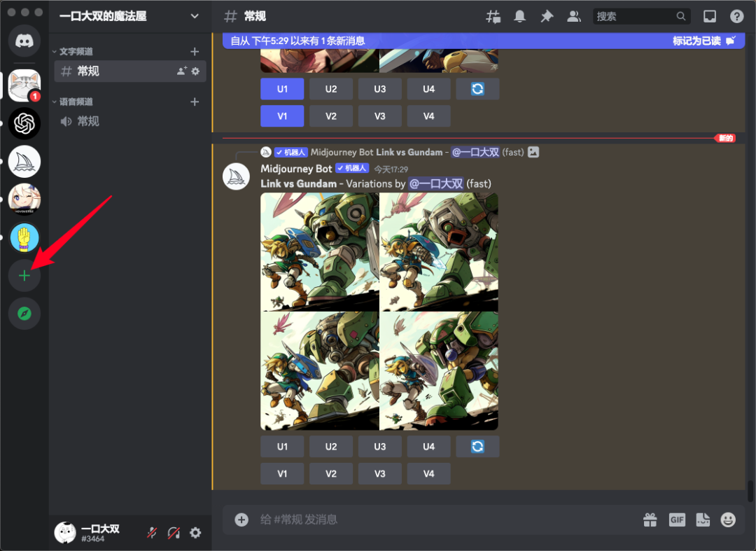Make variations V2 in lower grid

tap(330, 473)
